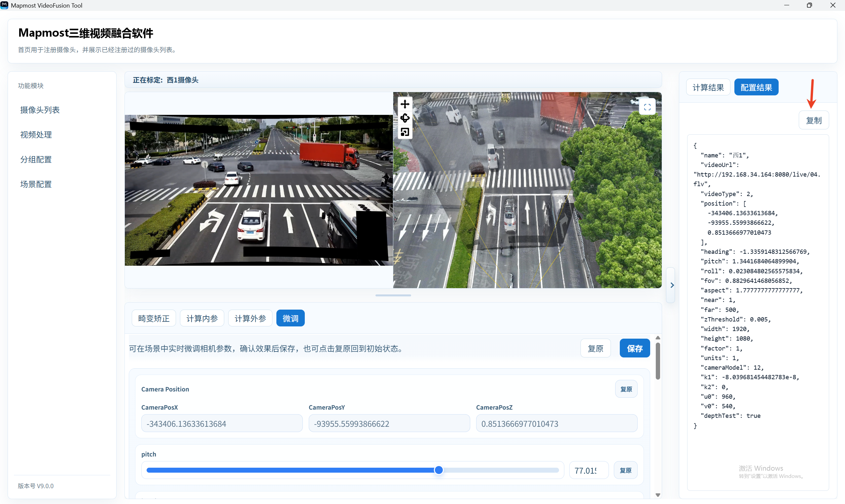Viewport: 845px width, 504px height.
Task: Switch to the 畸变矫正 tab
Action: coord(154,318)
